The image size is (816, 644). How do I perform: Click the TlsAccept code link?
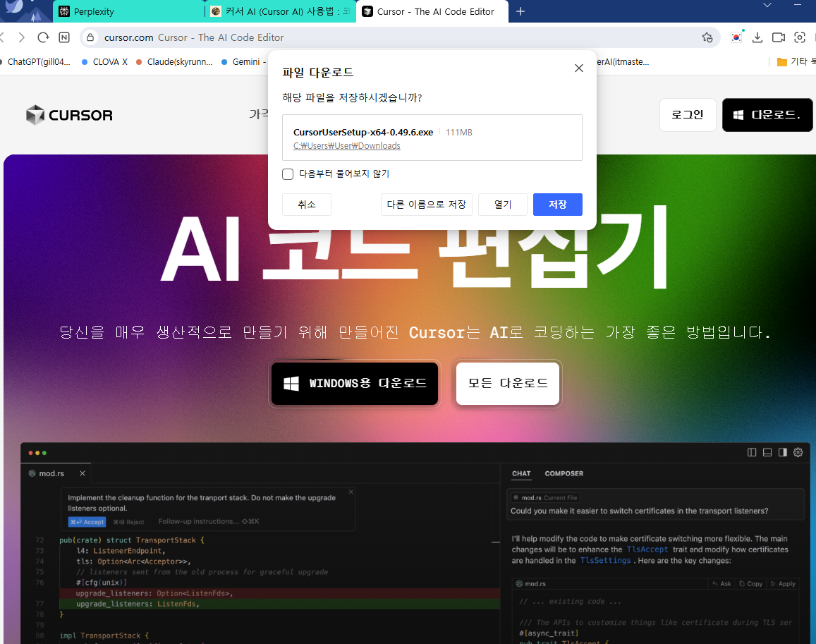[x=647, y=549]
